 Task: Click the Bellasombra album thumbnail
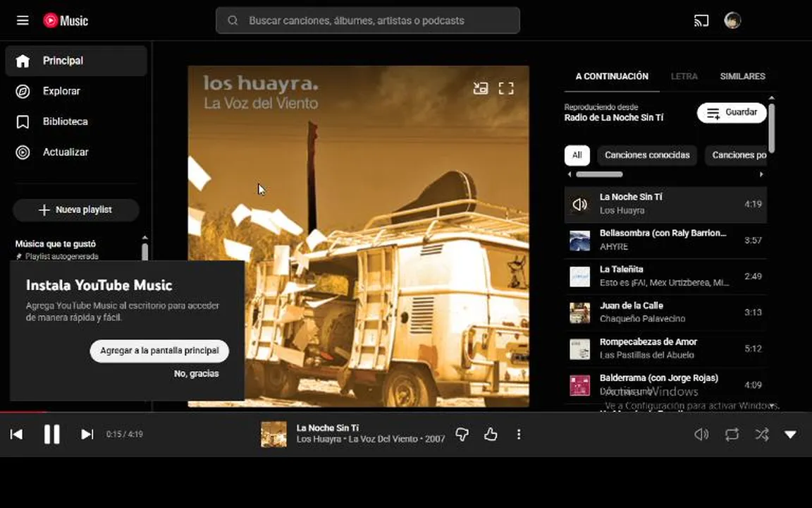tap(579, 241)
